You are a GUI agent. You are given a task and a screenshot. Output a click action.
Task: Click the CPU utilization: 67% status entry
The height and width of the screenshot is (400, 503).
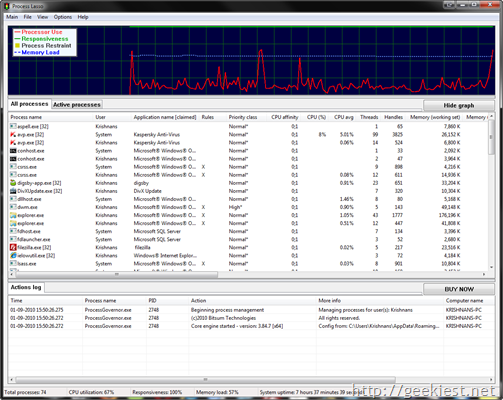click(91, 392)
